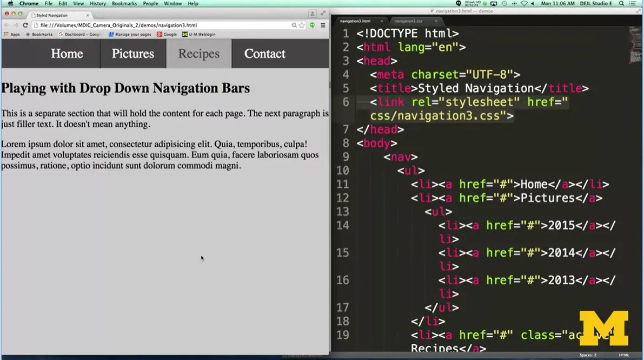Open the Bookmarks menu in Chrome
This screenshot has height=360, width=644.
(124, 3)
